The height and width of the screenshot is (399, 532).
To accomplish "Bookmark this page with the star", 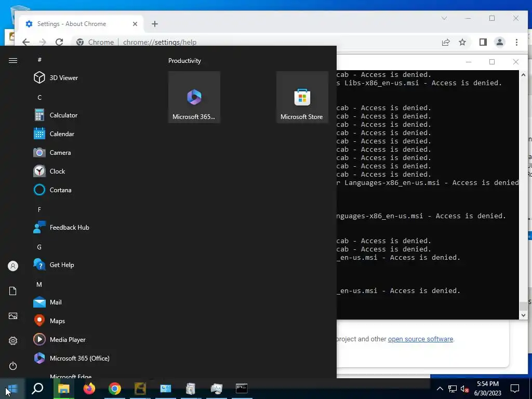I will tap(462, 42).
